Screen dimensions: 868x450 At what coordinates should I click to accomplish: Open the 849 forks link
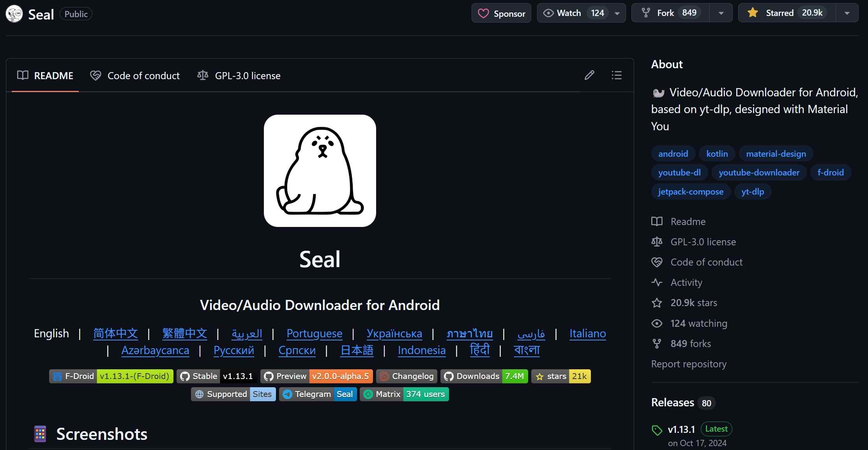click(681, 344)
